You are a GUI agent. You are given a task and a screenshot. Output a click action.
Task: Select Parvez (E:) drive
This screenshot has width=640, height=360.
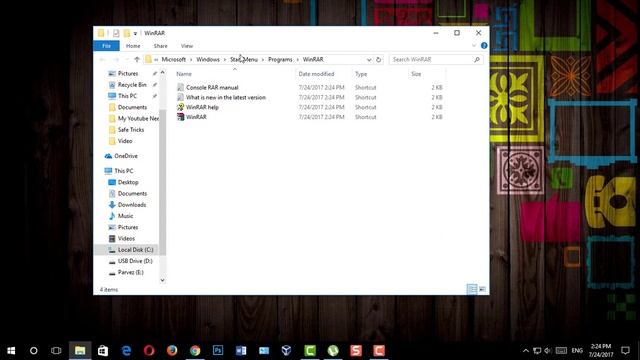pyautogui.click(x=131, y=272)
